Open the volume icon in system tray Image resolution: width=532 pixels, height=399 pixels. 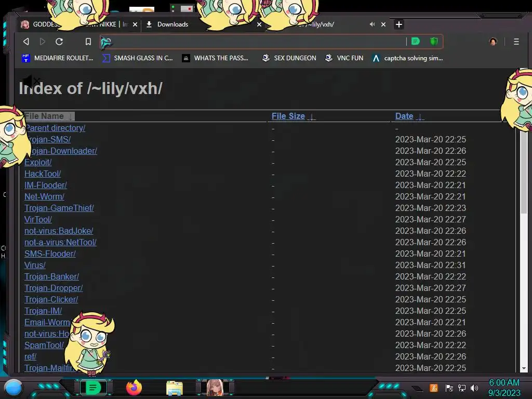(474, 388)
